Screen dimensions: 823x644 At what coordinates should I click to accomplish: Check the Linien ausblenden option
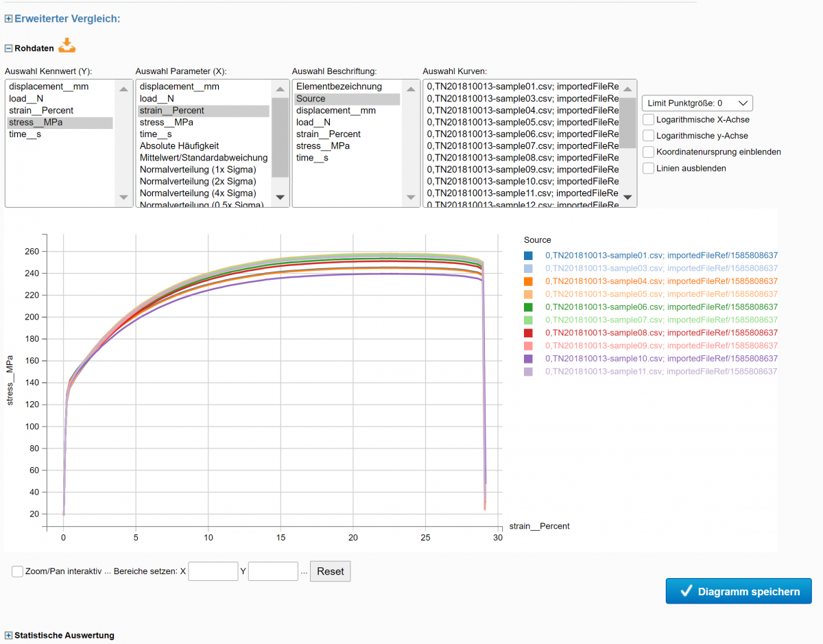coord(649,168)
